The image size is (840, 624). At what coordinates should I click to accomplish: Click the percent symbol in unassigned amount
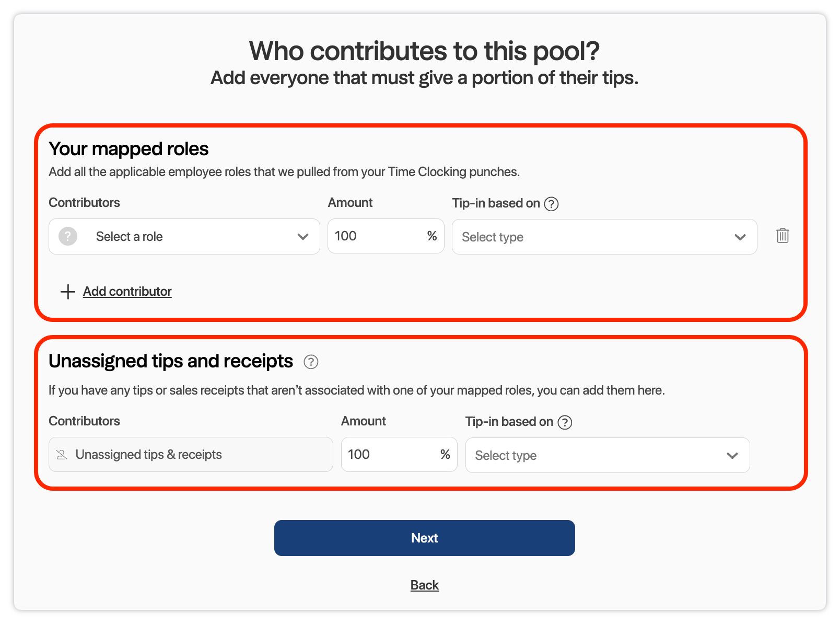click(x=445, y=455)
